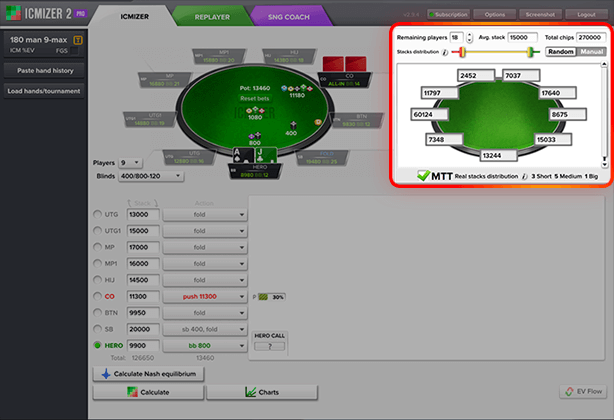
Task: Click Load hands/tournament button
Action: (44, 91)
